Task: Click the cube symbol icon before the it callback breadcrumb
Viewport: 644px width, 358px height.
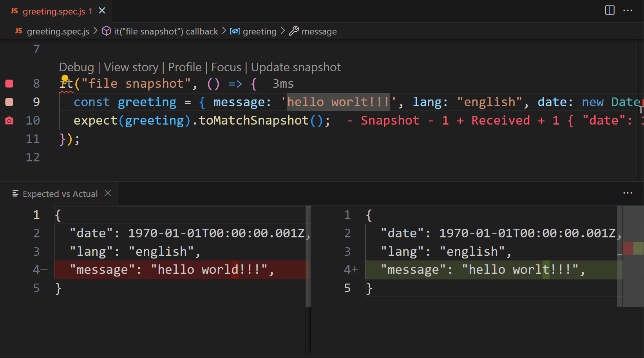Action: point(106,31)
